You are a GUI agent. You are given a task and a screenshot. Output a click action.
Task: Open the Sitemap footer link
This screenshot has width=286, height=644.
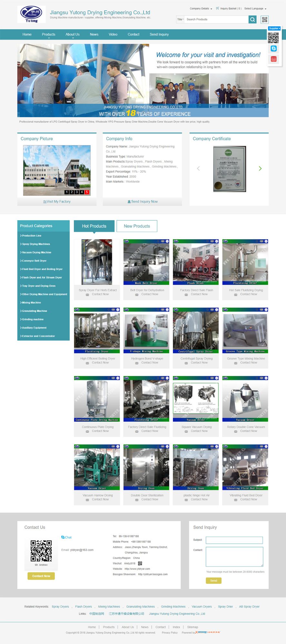click(192, 627)
